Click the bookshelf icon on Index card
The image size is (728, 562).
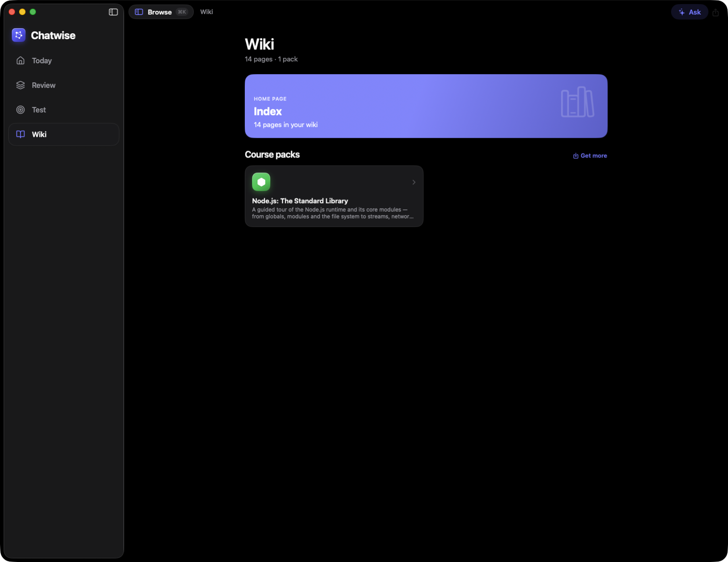point(577,102)
